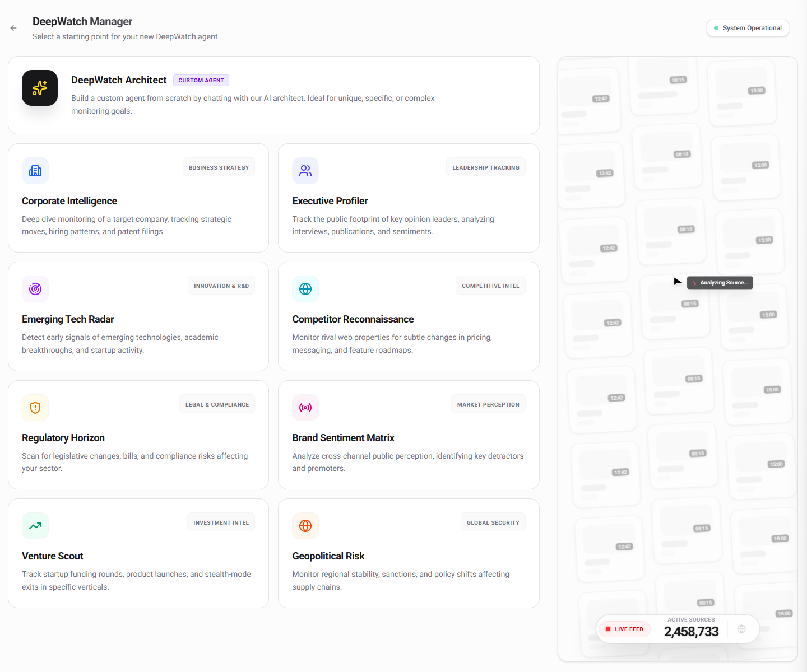Click the Regulatory Horizon description about legislative changes
The width and height of the screenshot is (807, 672).
(x=134, y=462)
